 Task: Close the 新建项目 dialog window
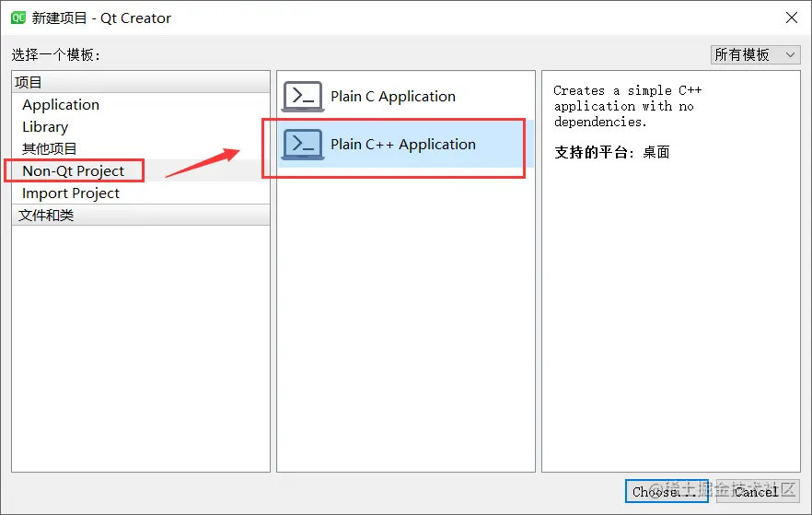tap(792, 18)
